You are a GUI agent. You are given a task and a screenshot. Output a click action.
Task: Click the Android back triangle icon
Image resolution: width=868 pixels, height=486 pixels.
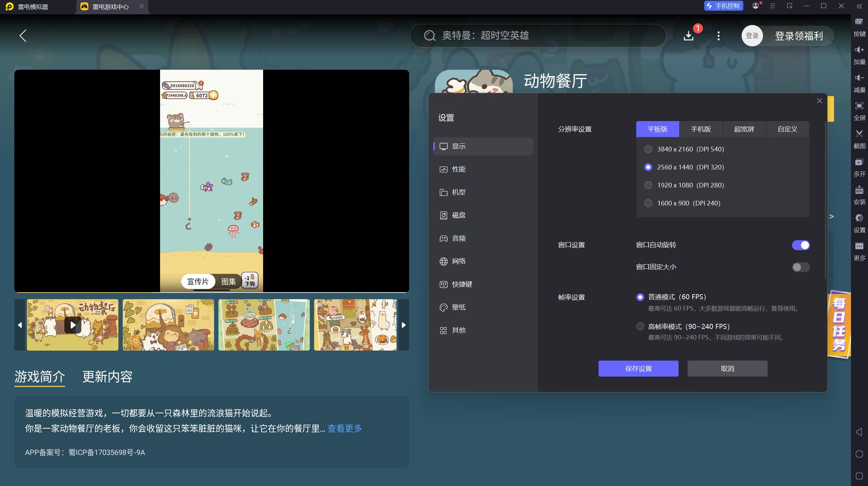[x=859, y=432]
